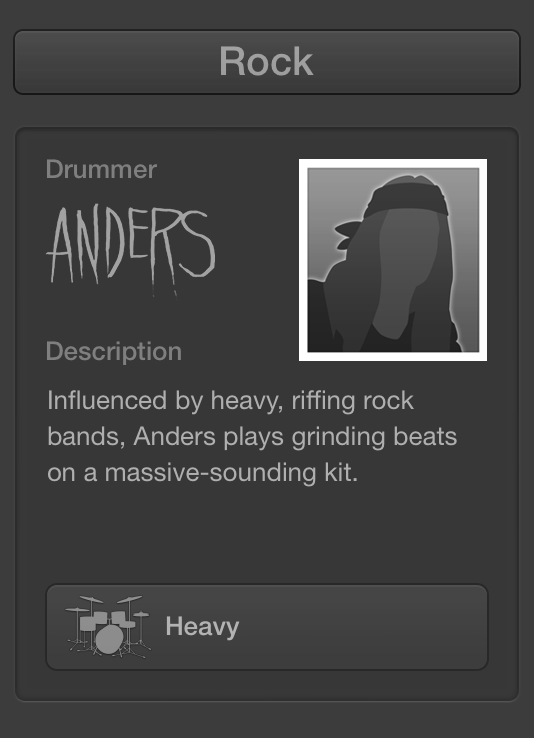Click the white frame of drummer picture
The height and width of the screenshot is (738, 534).
[x=393, y=163]
